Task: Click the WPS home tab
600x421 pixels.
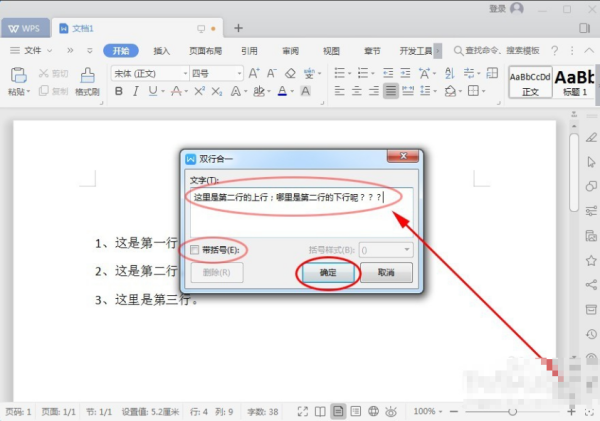Action: click(x=25, y=28)
